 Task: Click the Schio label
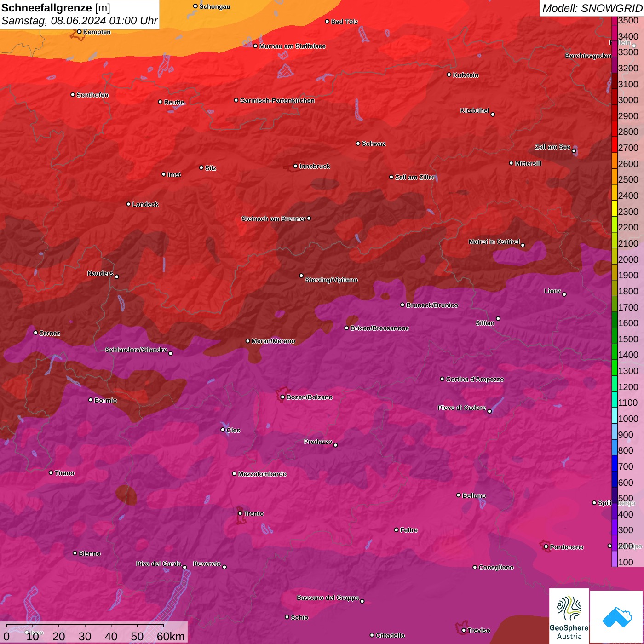[x=299, y=617]
